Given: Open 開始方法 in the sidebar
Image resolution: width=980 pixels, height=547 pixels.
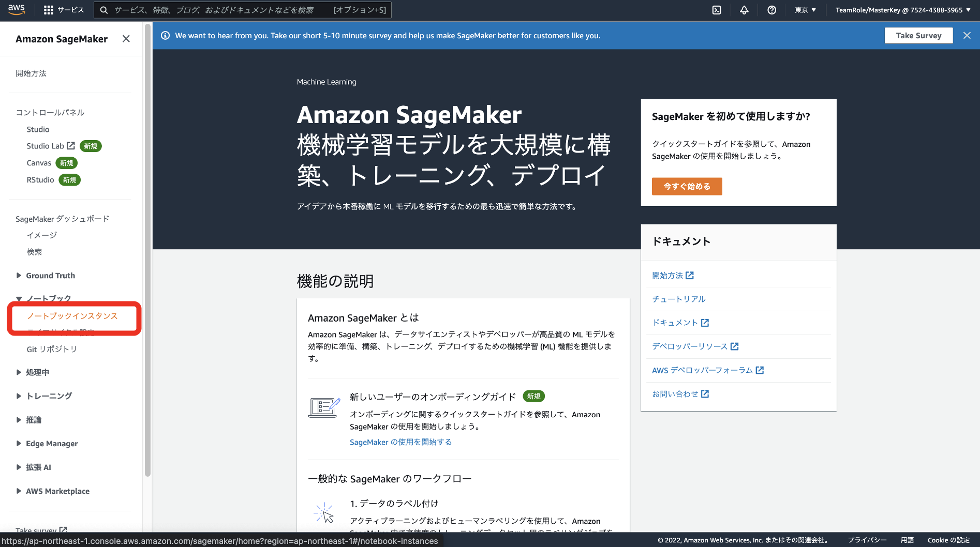Looking at the screenshot, I should point(31,73).
